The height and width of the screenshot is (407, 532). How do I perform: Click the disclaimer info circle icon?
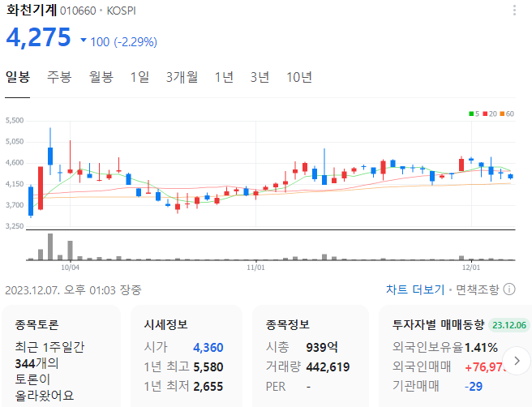coord(509,289)
